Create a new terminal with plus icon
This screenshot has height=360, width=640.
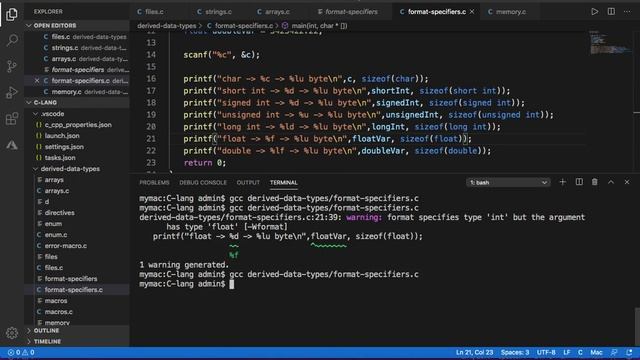[x=562, y=182]
